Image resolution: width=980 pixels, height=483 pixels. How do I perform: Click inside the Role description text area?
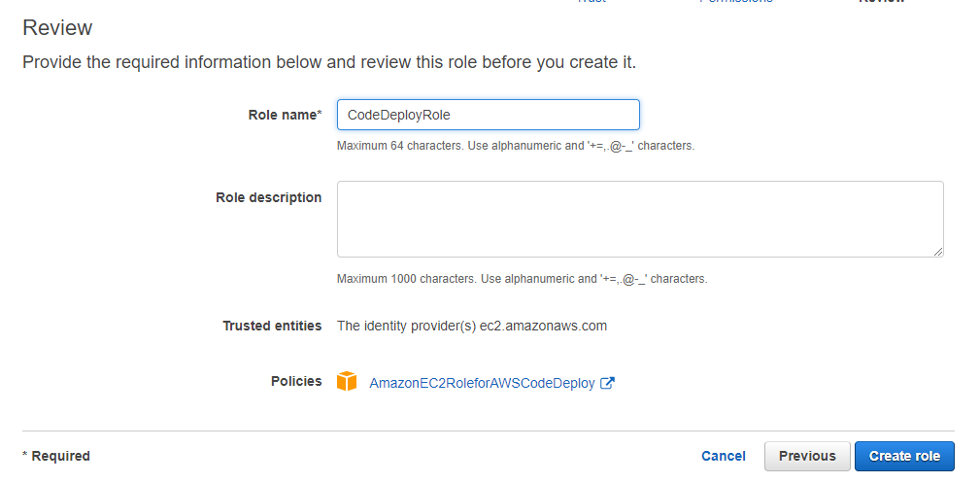coord(640,219)
